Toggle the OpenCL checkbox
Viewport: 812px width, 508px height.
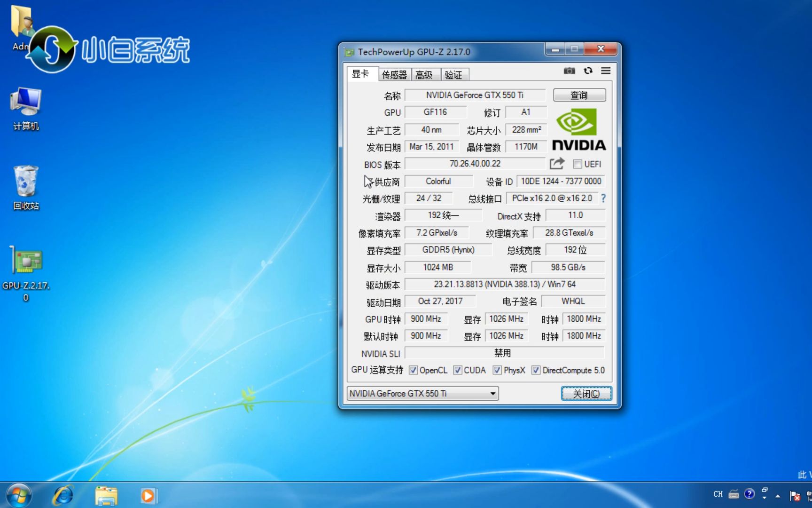pos(413,370)
